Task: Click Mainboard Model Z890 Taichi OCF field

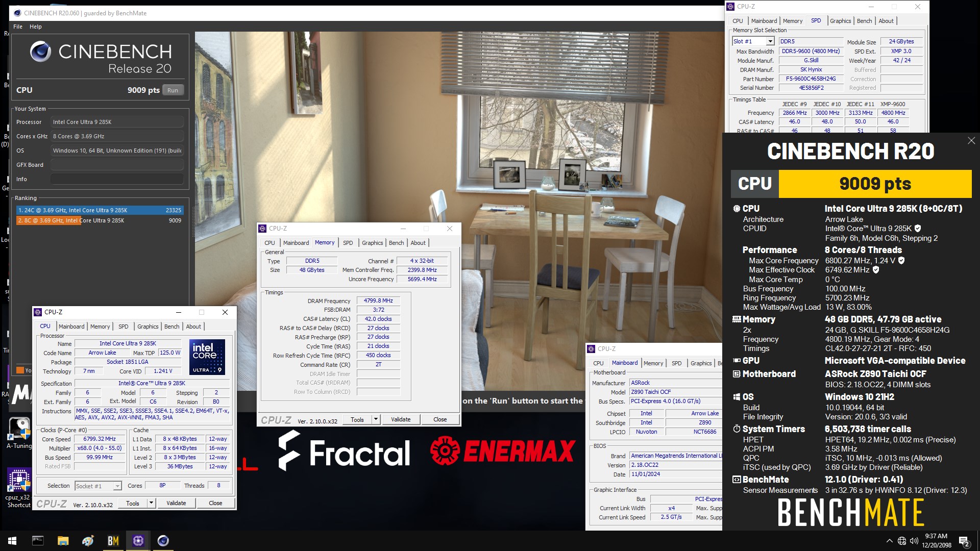Action: click(675, 392)
